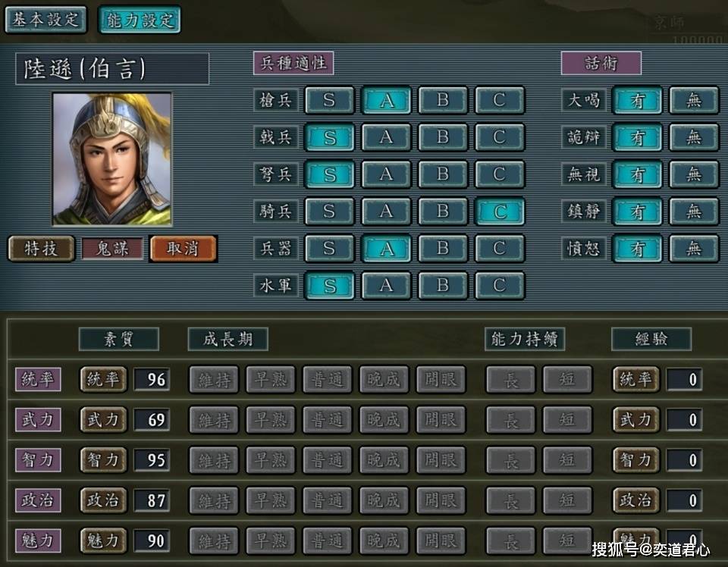Set 槍兵 aptitude to S
Image resolution: width=728 pixels, height=567 pixels.
[x=329, y=100]
